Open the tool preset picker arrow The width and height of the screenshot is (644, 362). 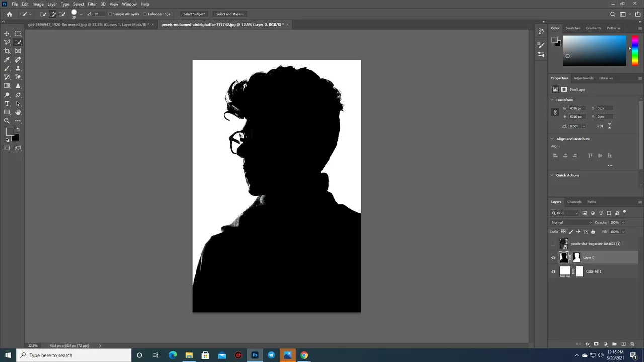click(30, 14)
